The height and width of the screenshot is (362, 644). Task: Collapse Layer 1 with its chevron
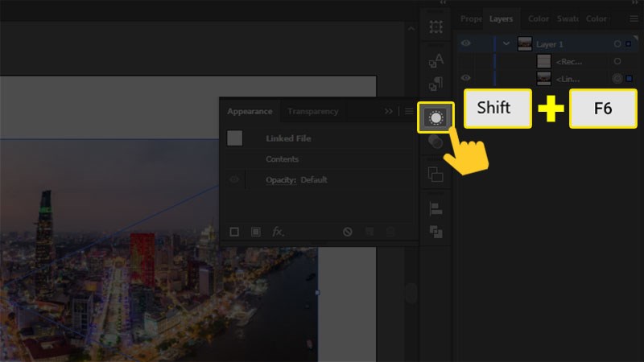506,43
